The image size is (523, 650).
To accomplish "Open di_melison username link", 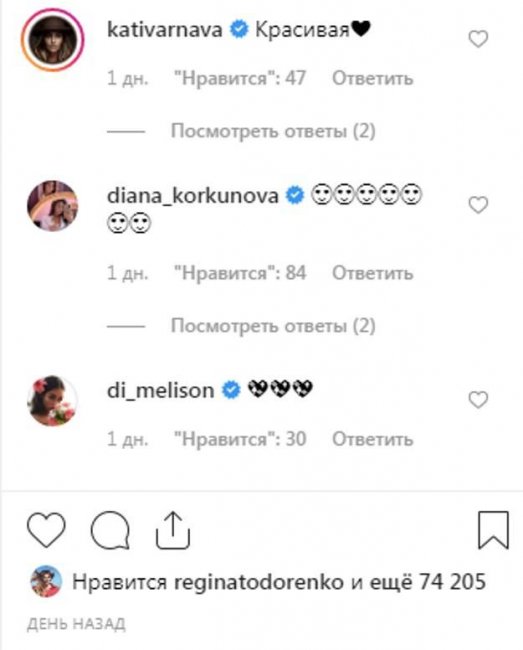I will 160,390.
